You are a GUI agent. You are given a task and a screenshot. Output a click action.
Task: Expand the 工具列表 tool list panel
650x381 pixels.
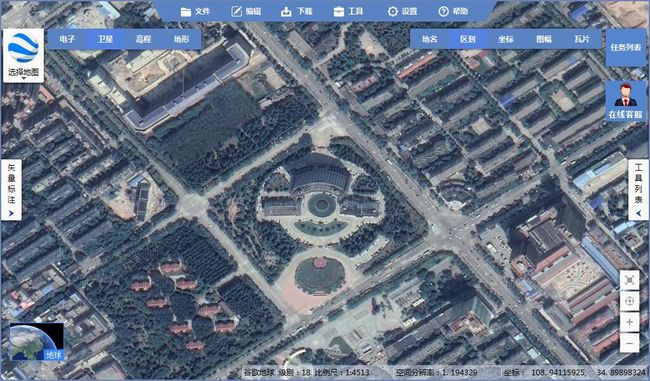click(x=638, y=190)
